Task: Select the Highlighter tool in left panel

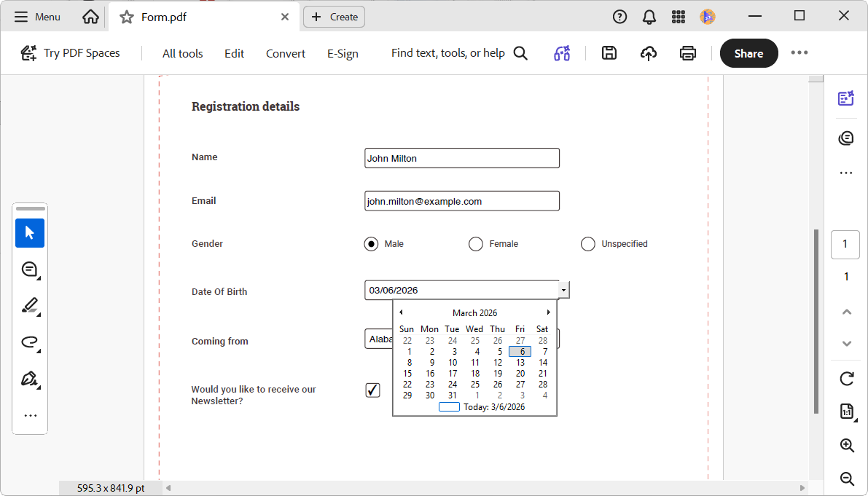Action: (30, 306)
